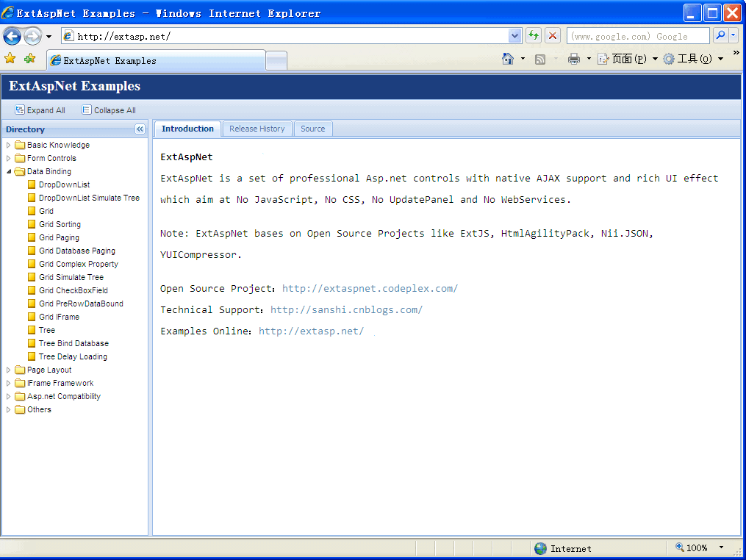Click the Home page icon
Screen dimensions: 746x560
tap(508, 59)
